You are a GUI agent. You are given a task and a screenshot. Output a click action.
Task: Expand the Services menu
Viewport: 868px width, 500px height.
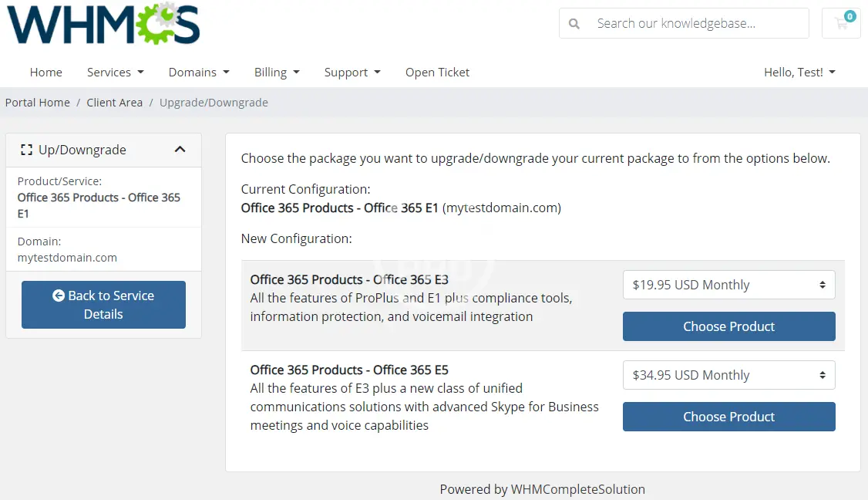tap(115, 73)
